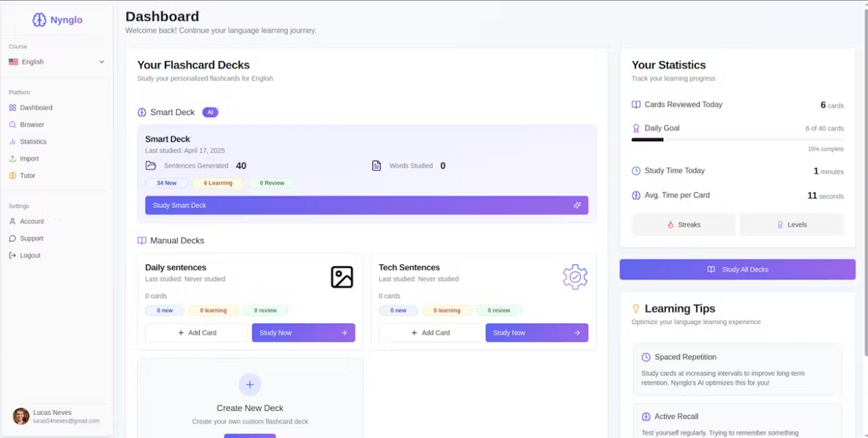This screenshot has height=438, width=868.
Task: Click the Cards Reviewed Today book icon
Action: pyautogui.click(x=636, y=105)
